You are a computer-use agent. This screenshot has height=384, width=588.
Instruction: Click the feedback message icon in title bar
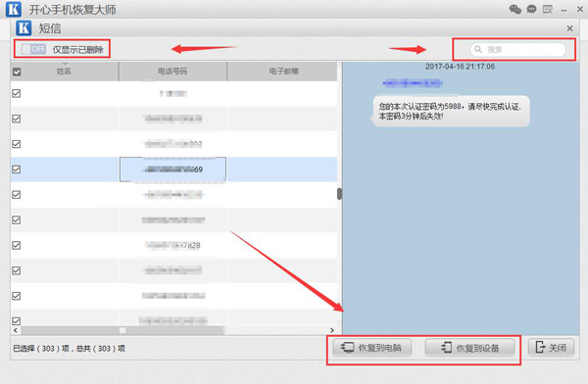point(548,9)
